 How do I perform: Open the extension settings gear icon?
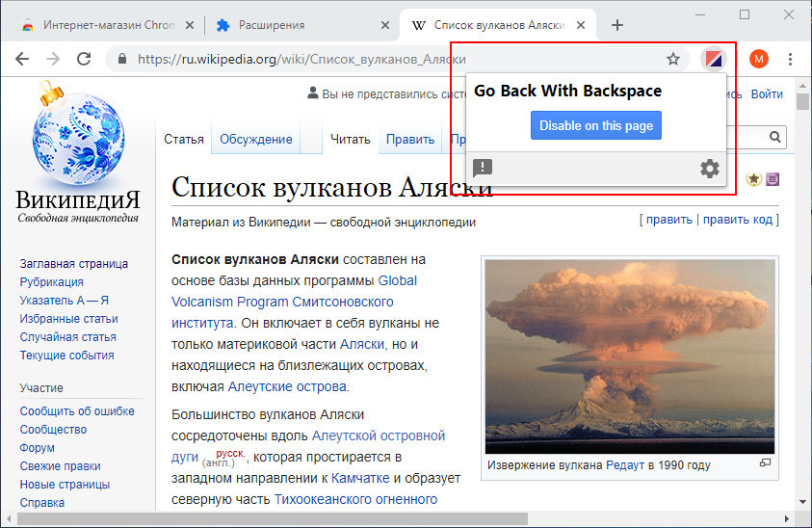pyautogui.click(x=710, y=169)
